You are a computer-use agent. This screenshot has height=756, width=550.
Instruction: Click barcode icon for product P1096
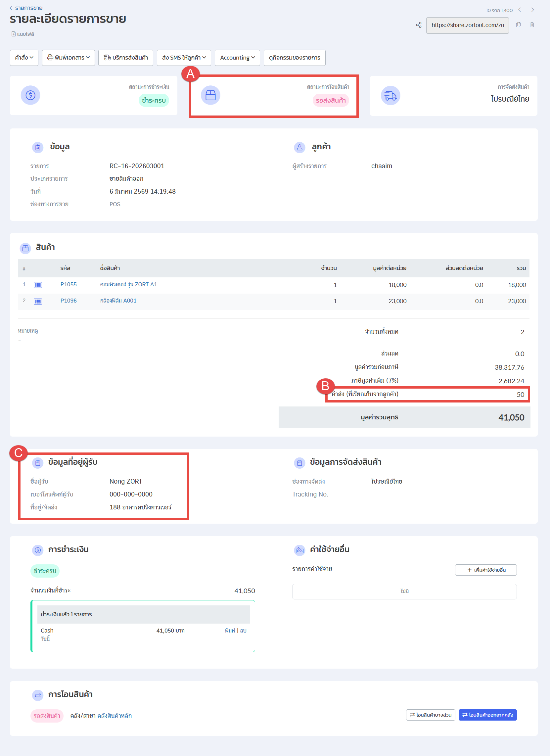tap(38, 301)
